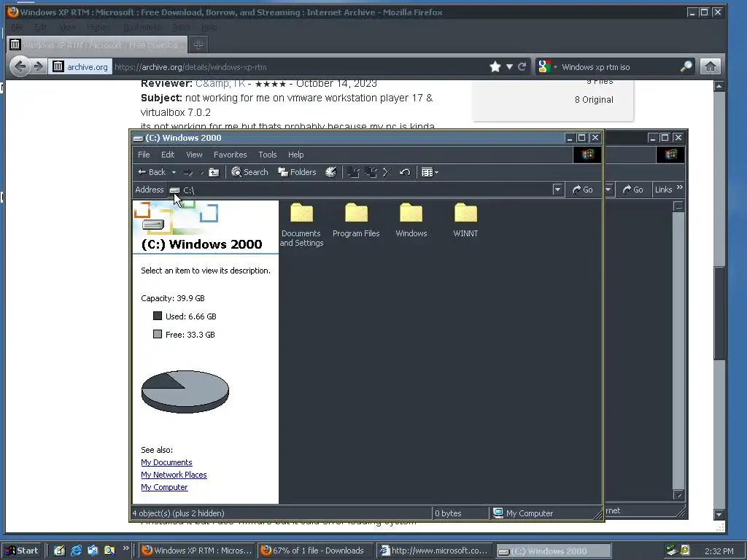Click the Copy To toolbar icon
This screenshot has width=747, height=560.
point(371,172)
